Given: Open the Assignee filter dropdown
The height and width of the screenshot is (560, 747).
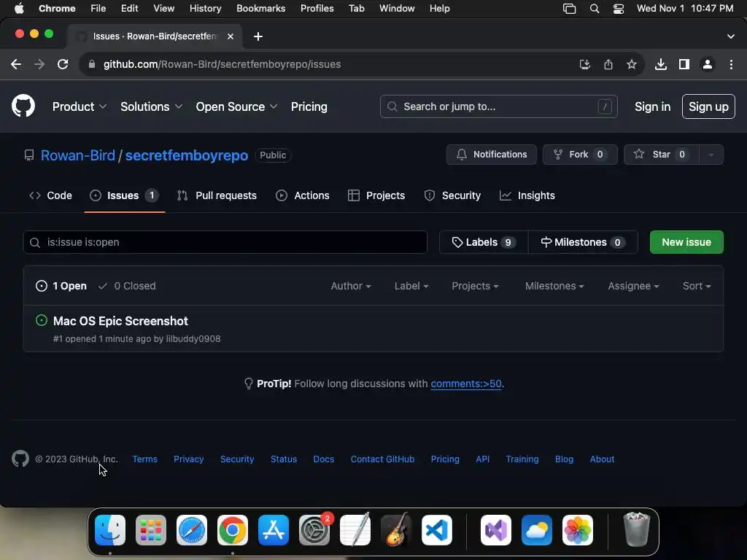Looking at the screenshot, I should coord(633,286).
